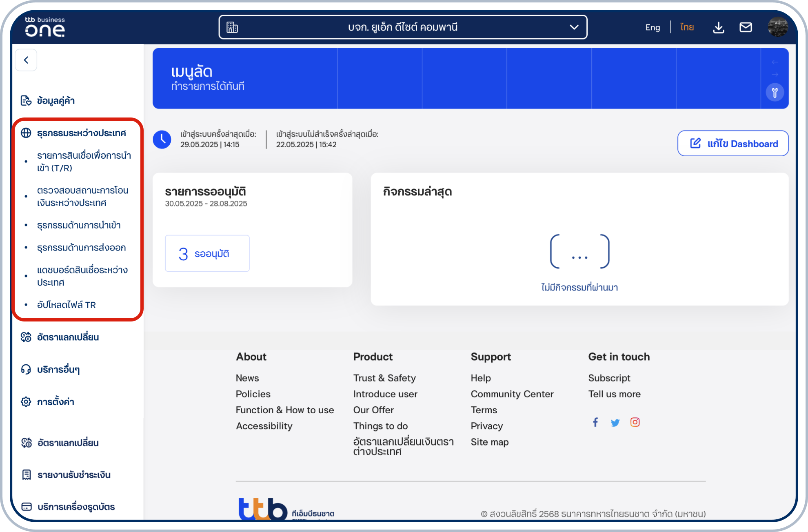Open the Twitter social icon

pyautogui.click(x=615, y=422)
